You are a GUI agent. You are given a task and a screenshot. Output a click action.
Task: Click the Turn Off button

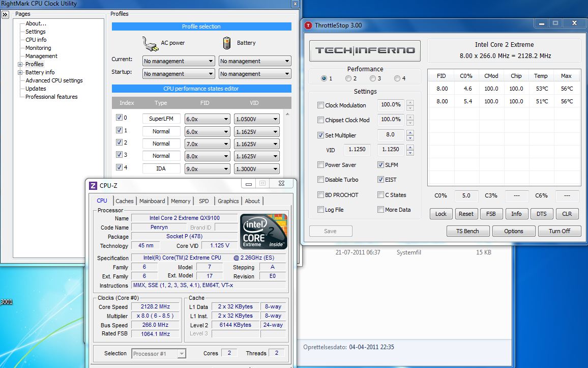coord(560,231)
